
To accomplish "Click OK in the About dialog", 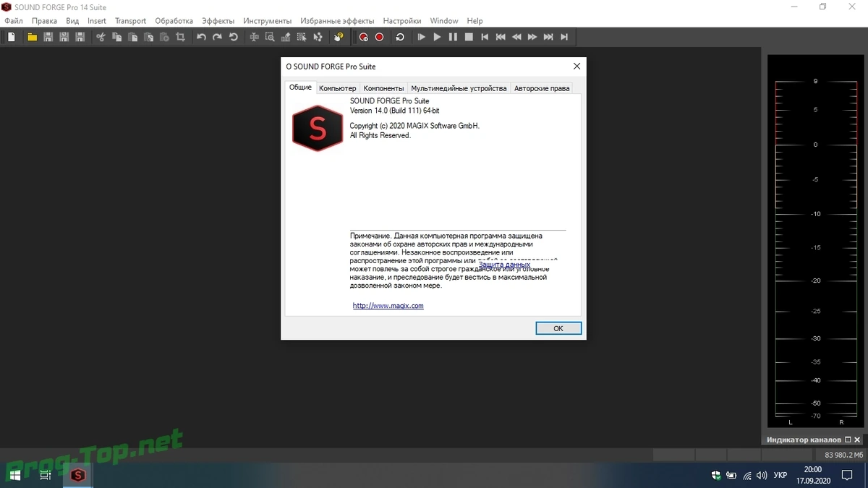I will pos(558,328).
